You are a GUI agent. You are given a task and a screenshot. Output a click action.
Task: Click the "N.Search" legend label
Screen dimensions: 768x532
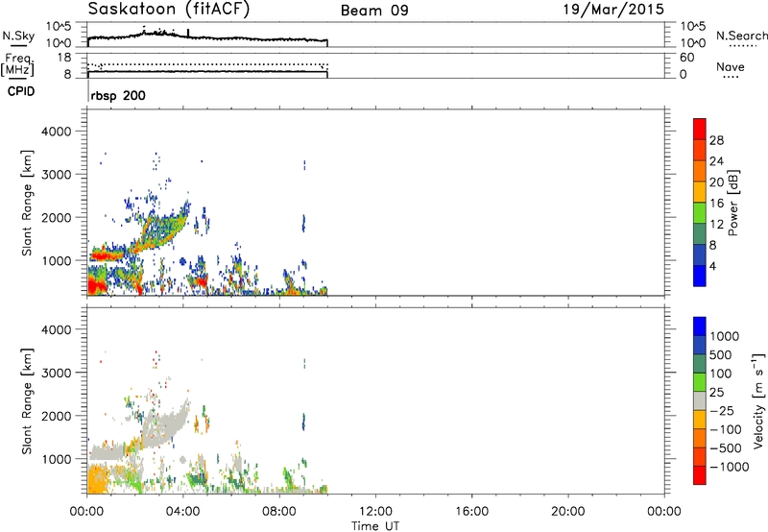tap(741, 36)
